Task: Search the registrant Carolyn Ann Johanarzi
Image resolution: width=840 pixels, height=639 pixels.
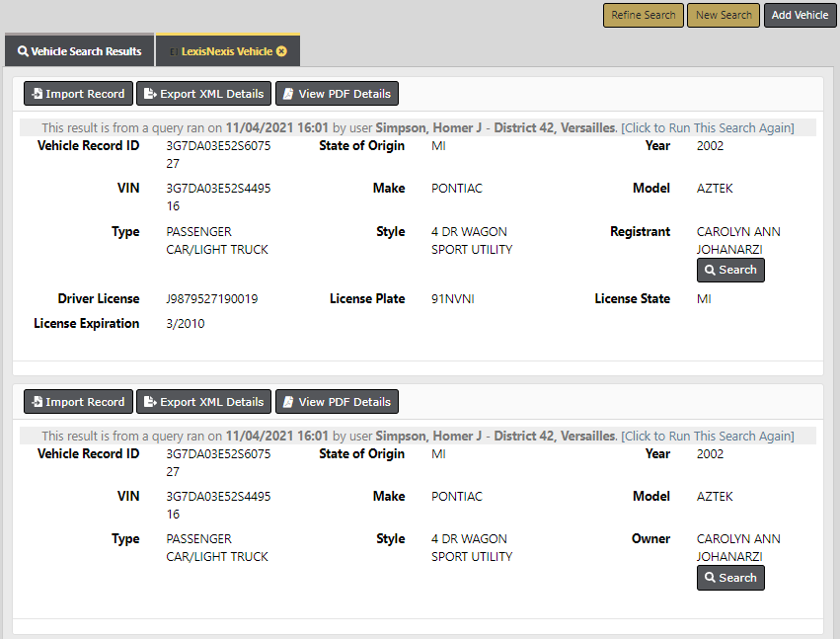Action: [730, 270]
